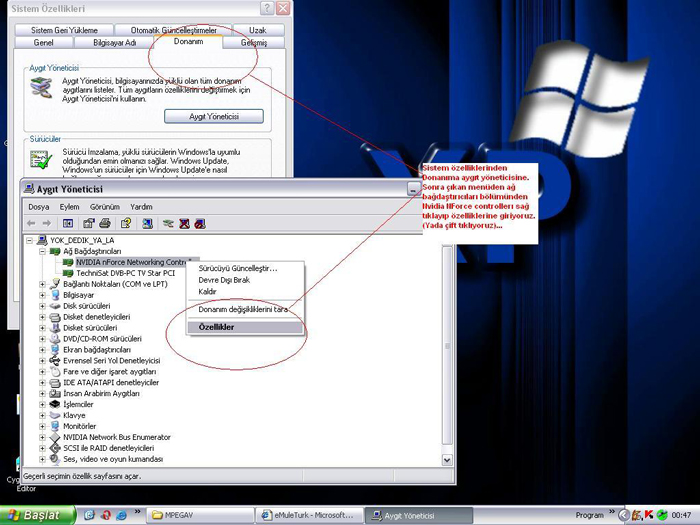Click the device tree scrollbar down arrow
Viewport: 700px width, 525px height.
pos(446,459)
